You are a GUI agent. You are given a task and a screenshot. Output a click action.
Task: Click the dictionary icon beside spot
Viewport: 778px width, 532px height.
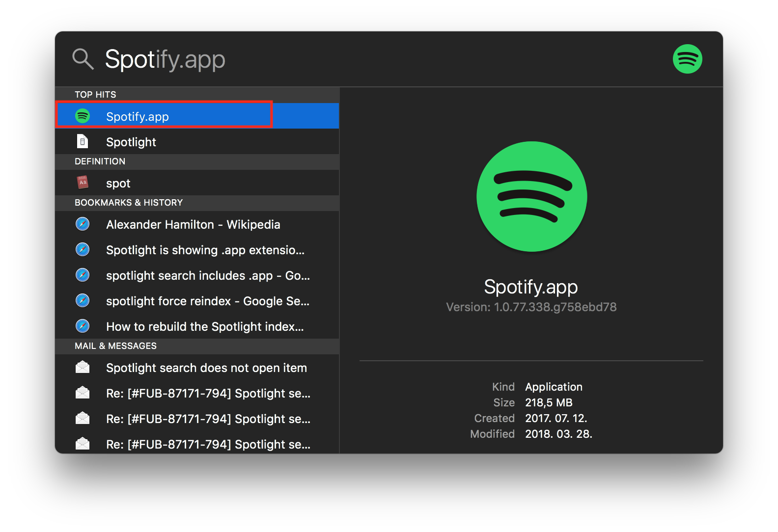click(x=83, y=183)
